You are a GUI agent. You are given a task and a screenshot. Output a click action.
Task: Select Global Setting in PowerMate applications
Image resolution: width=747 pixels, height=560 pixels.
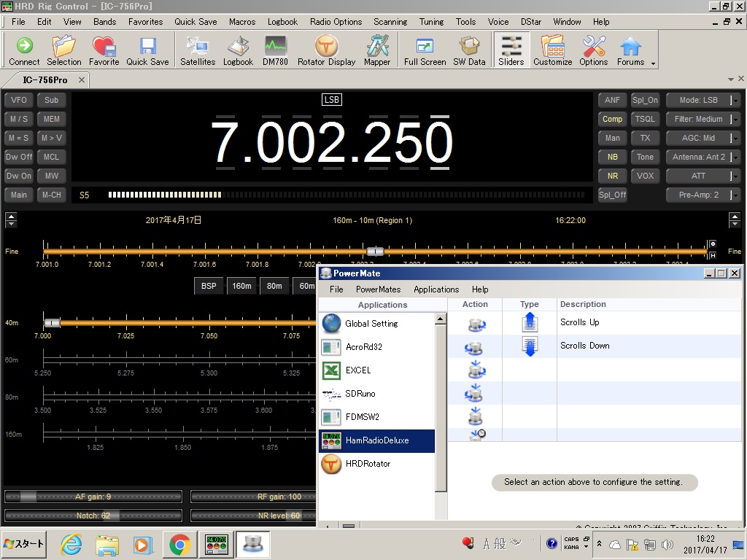point(377,324)
